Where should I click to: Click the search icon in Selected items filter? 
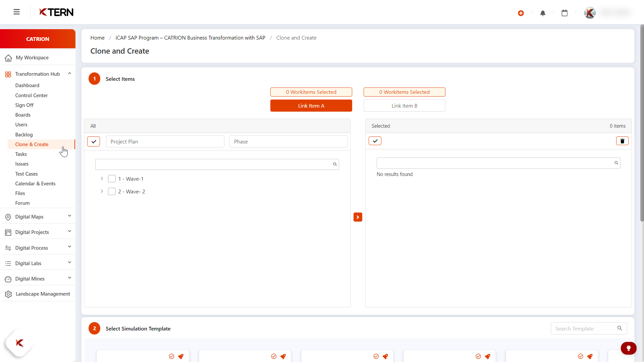[x=616, y=163]
